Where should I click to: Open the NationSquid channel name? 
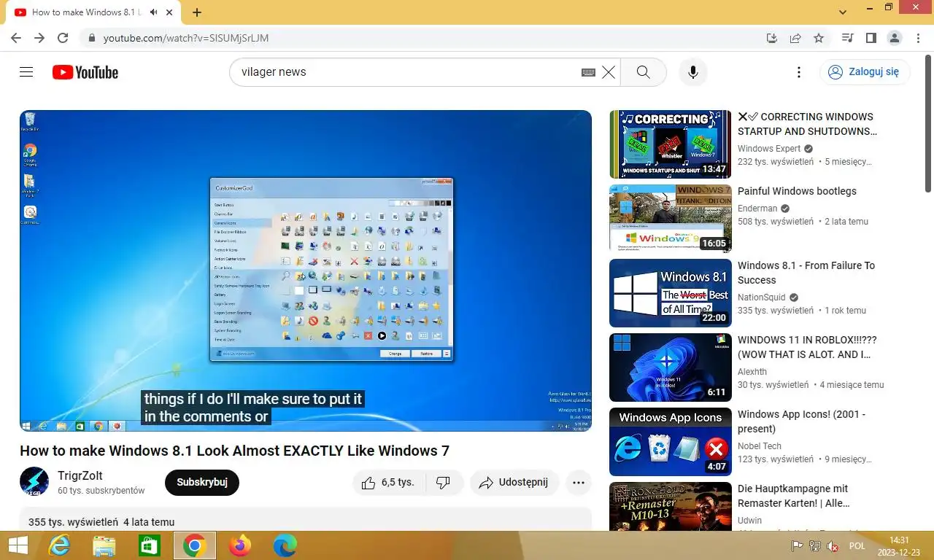coord(763,297)
